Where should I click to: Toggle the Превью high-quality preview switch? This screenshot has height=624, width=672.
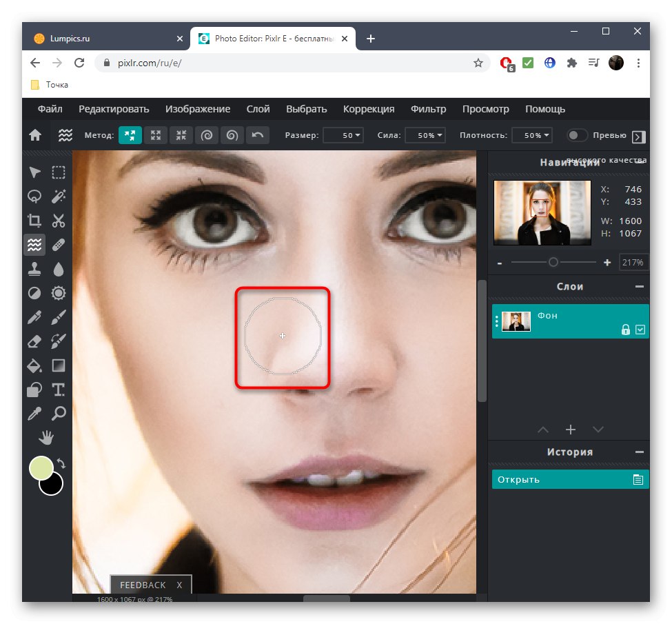click(x=578, y=135)
